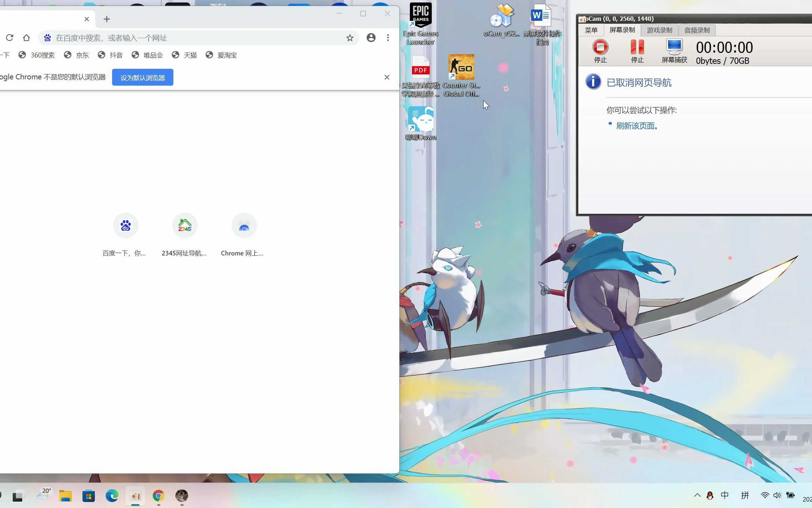The width and height of the screenshot is (812, 508).
Task: Open the 爱淘宝 bookmark
Action: point(221,55)
